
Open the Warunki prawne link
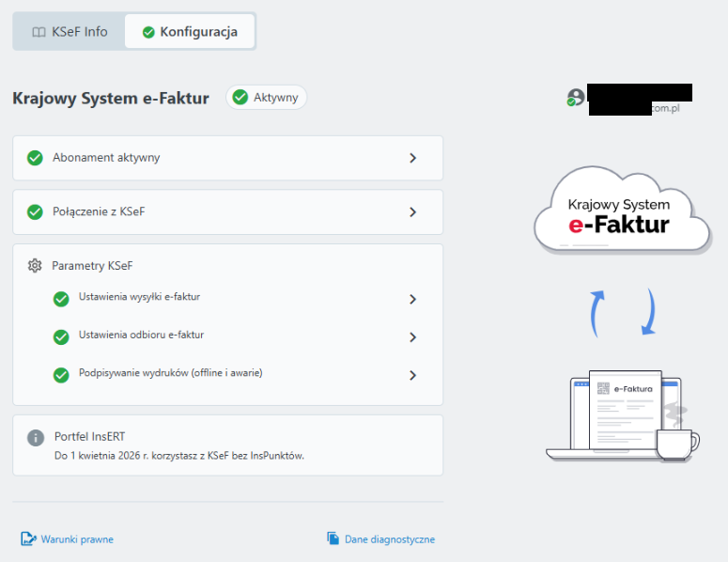pos(76,539)
